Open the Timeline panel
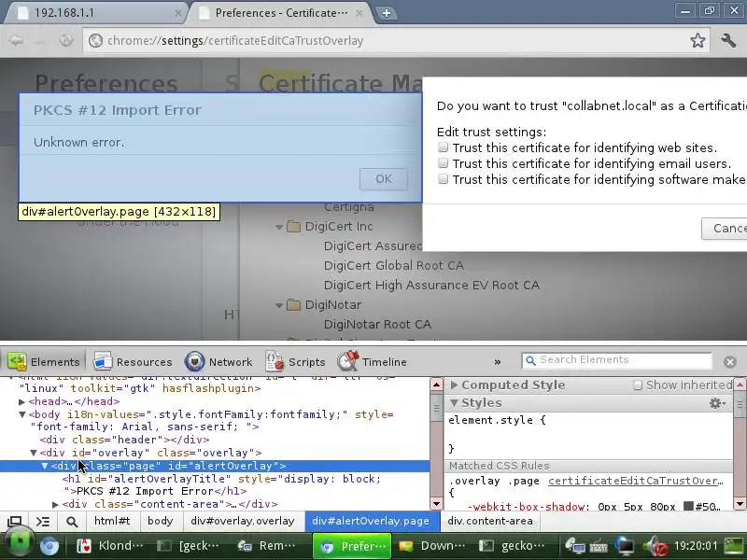The image size is (747, 560). (372, 362)
